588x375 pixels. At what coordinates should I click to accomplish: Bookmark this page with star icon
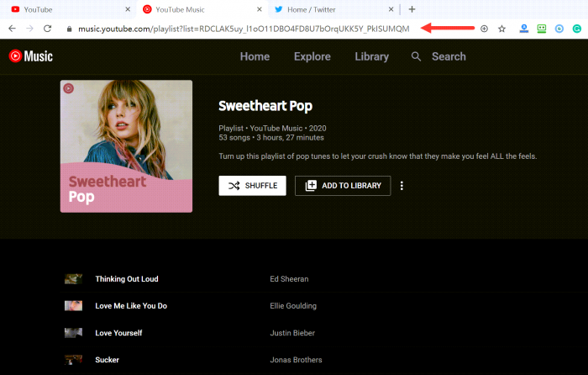tap(501, 28)
